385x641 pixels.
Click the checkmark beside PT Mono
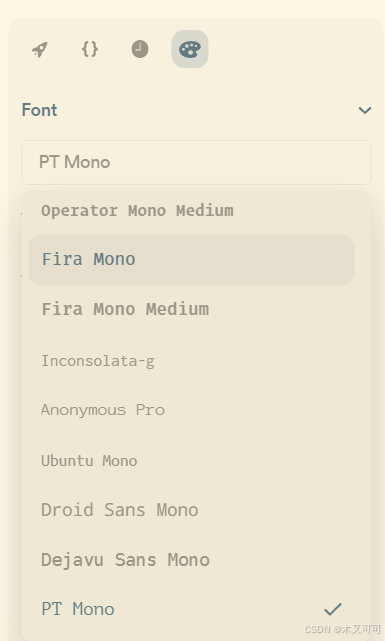pyautogui.click(x=333, y=609)
